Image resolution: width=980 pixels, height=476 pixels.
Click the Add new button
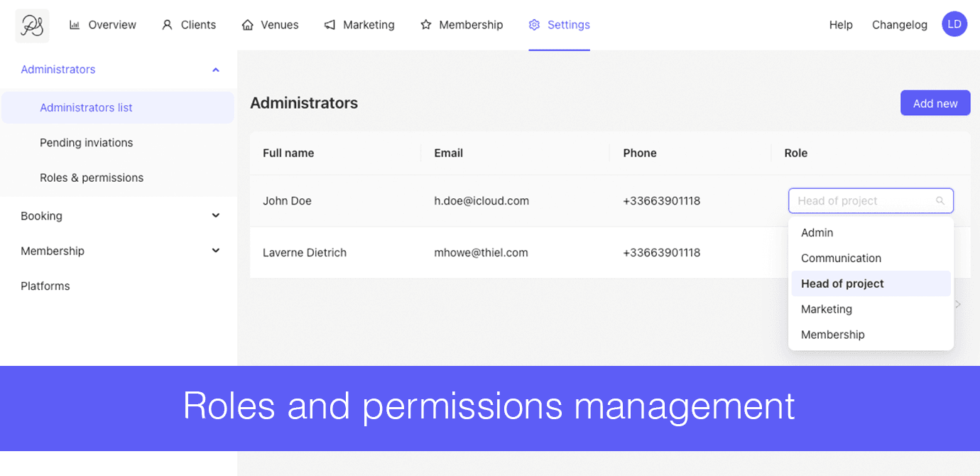pyautogui.click(x=935, y=103)
